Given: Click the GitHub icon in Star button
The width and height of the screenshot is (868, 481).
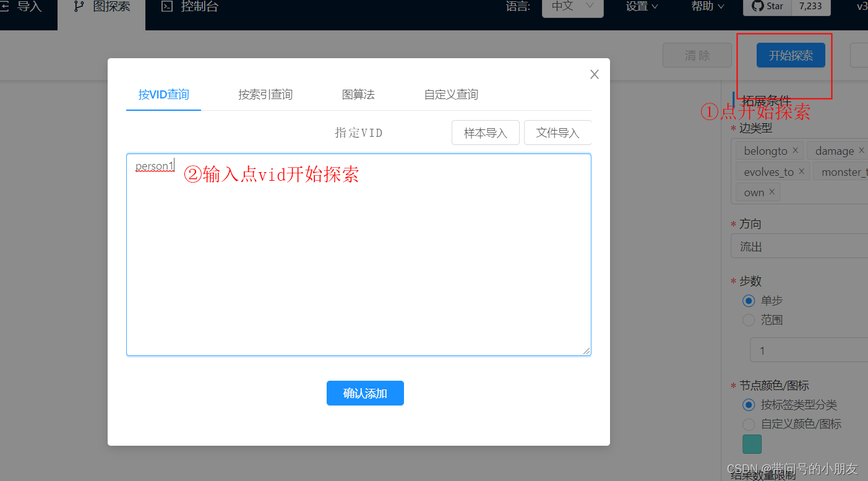Looking at the screenshot, I should tap(757, 6).
